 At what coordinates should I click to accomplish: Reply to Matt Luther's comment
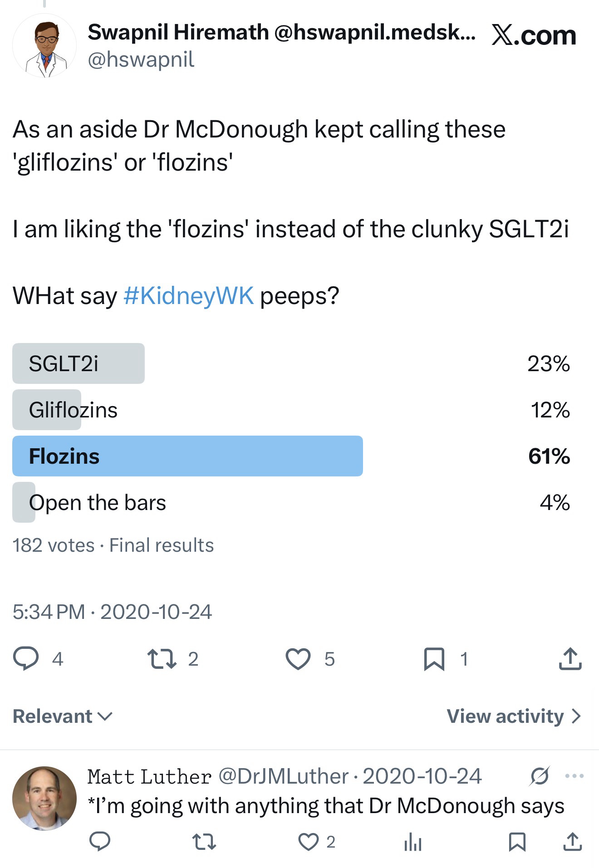[100, 842]
